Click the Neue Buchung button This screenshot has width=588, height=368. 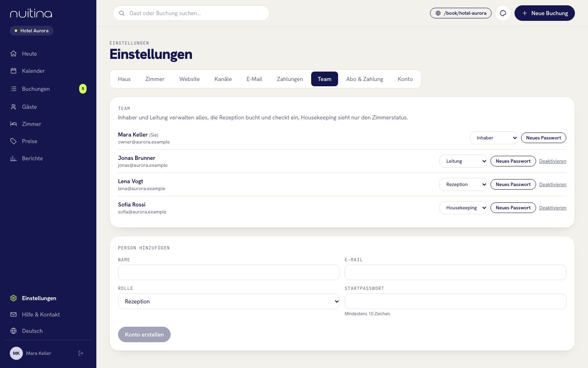coord(545,13)
